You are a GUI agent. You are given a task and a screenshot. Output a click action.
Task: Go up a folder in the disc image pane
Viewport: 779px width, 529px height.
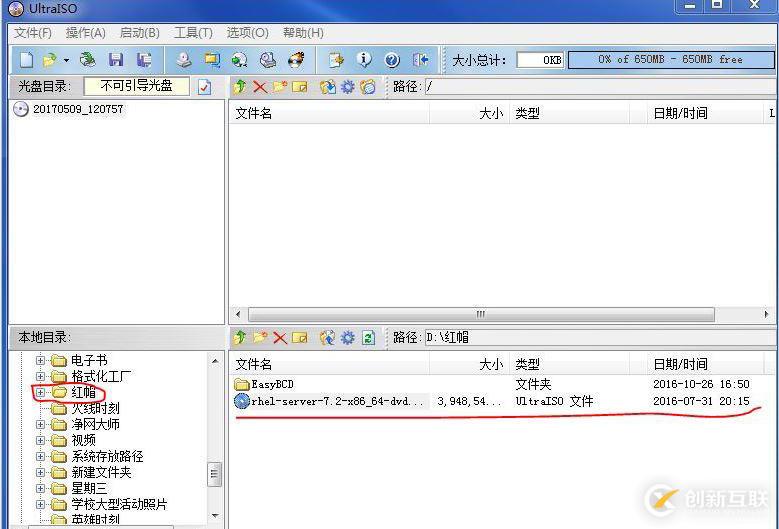[239, 87]
